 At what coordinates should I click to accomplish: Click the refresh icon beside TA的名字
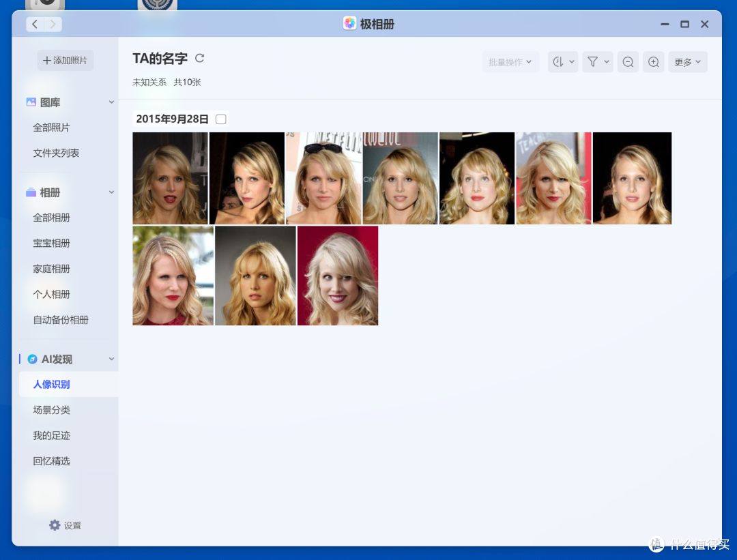(199, 59)
